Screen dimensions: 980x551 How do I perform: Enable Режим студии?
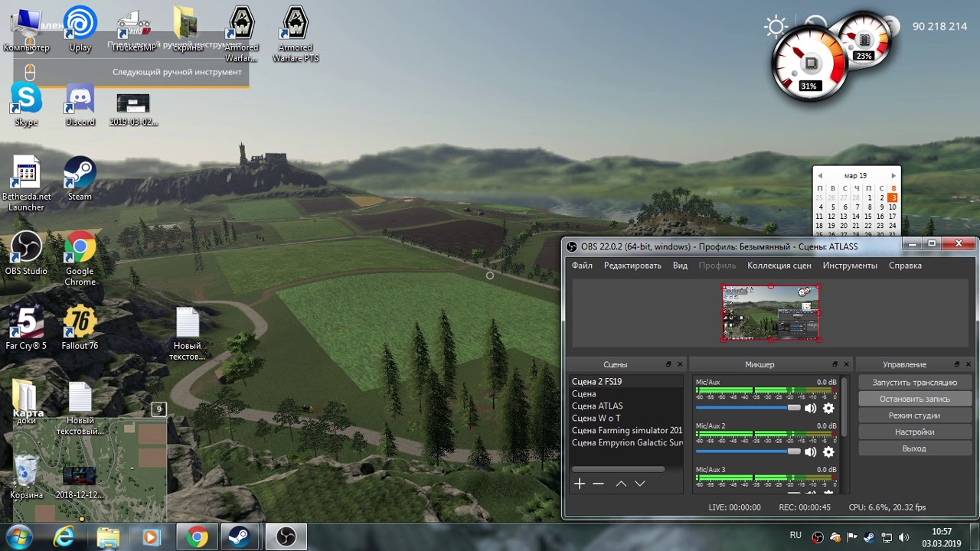tap(914, 416)
